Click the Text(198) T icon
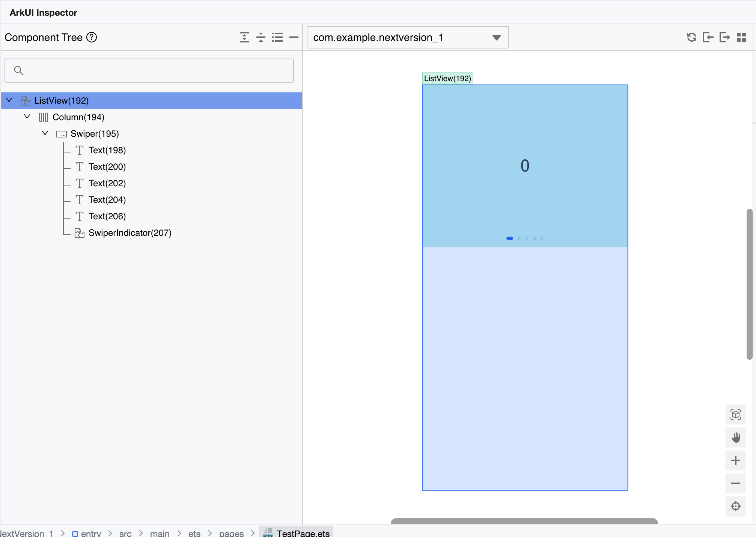Screen dimensions: 756x537 tap(79, 150)
